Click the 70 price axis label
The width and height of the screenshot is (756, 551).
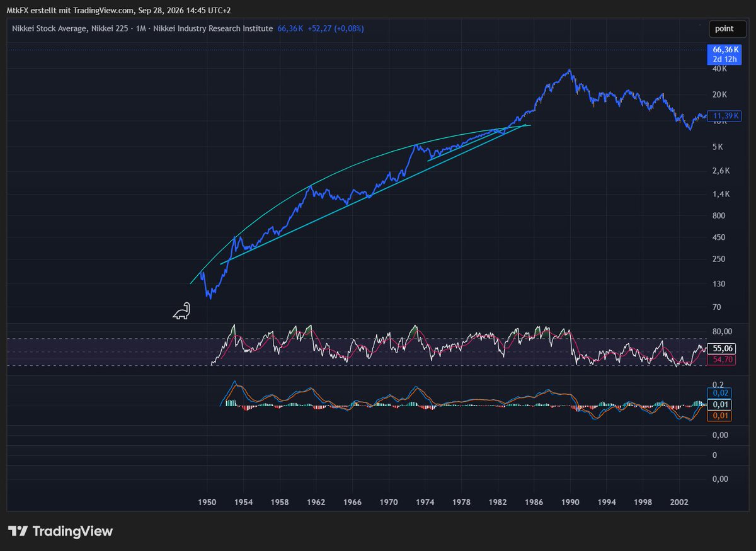point(717,307)
